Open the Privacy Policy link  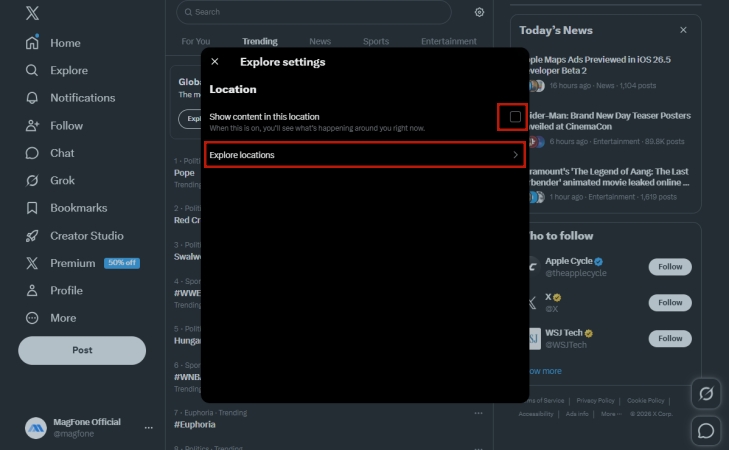pos(595,401)
